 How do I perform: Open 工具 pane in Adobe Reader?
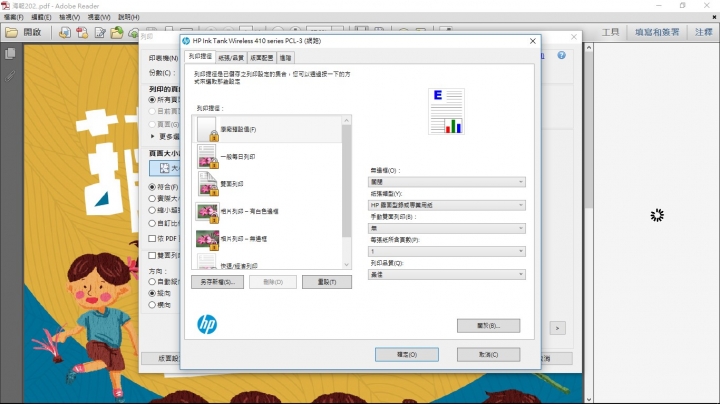(610, 32)
